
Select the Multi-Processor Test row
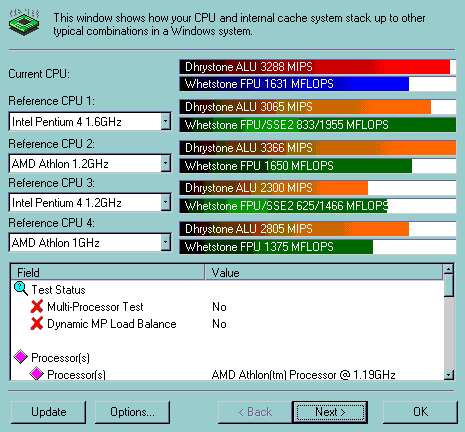coord(228,307)
